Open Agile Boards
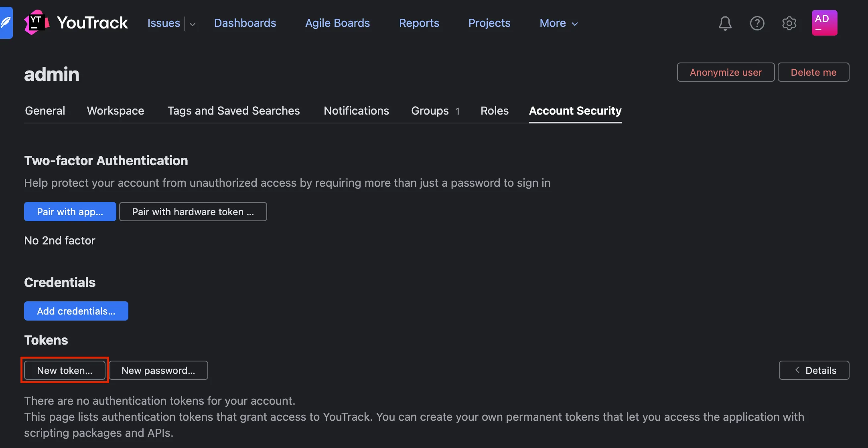This screenshot has width=868, height=448. pyautogui.click(x=337, y=23)
